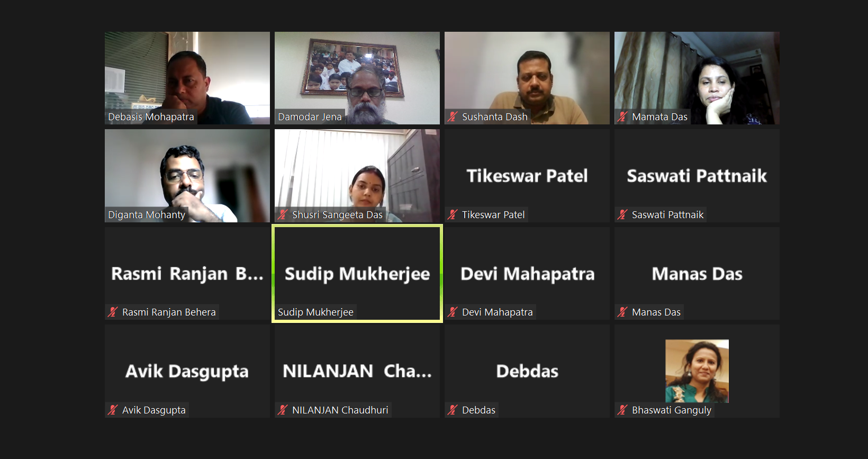
Task: Click muted mic icon beside Manas Das
Action: point(622,312)
